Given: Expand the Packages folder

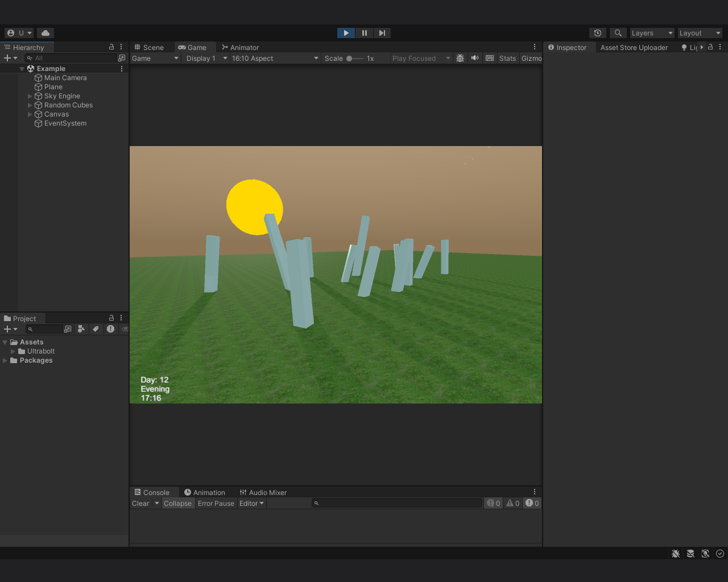Looking at the screenshot, I should click(5, 360).
